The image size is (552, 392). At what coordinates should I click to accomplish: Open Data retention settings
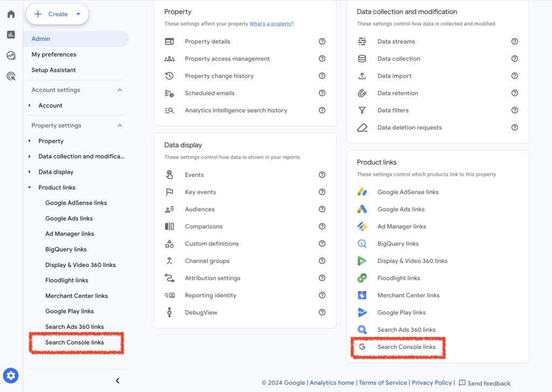click(x=397, y=93)
